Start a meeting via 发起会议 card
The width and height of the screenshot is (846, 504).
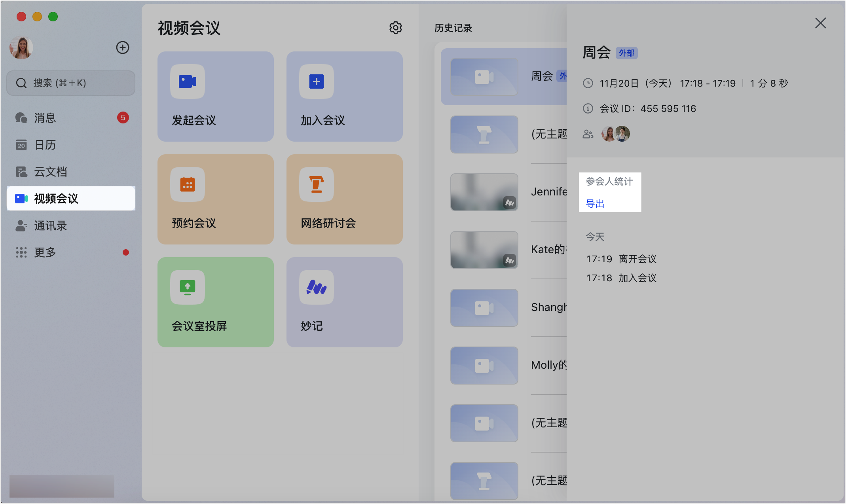click(x=216, y=97)
